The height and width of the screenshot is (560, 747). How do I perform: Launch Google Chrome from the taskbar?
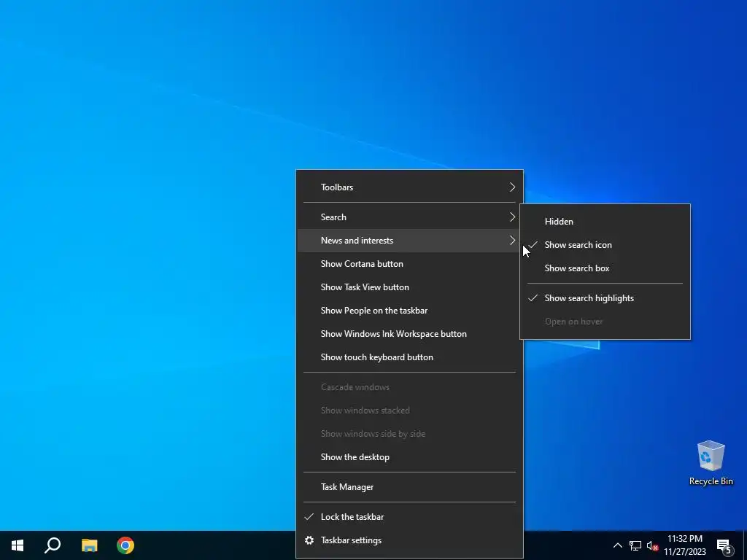[x=125, y=545]
